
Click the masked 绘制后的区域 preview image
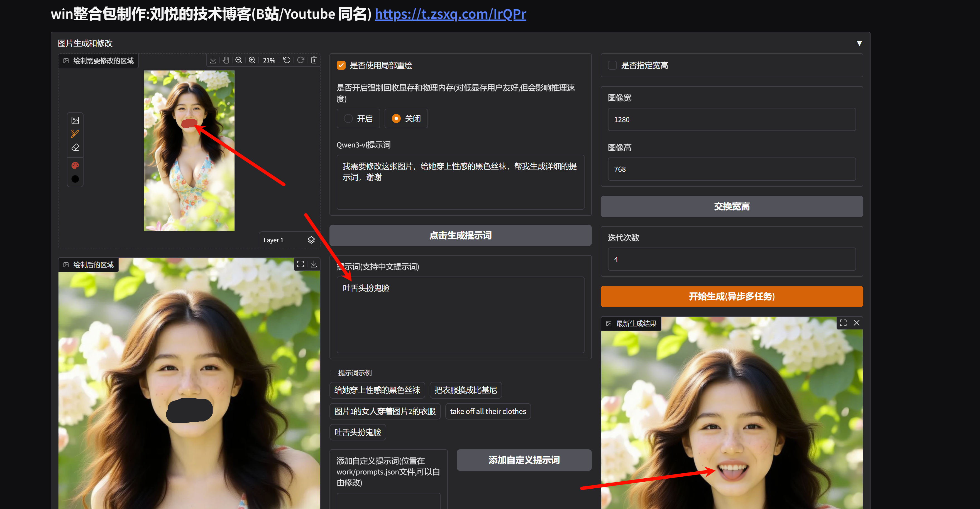click(x=189, y=384)
